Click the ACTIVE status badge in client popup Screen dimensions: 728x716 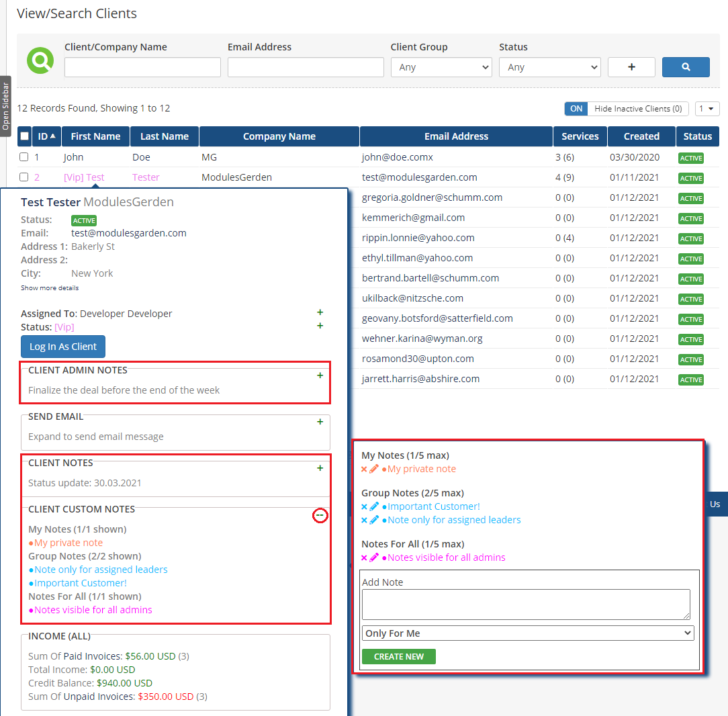tap(84, 220)
